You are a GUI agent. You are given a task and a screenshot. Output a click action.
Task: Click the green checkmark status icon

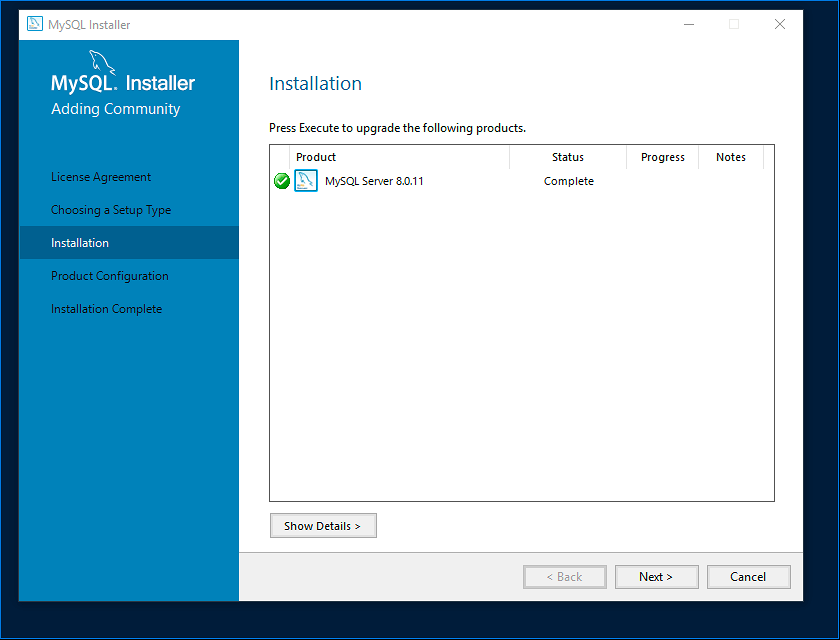click(x=282, y=181)
